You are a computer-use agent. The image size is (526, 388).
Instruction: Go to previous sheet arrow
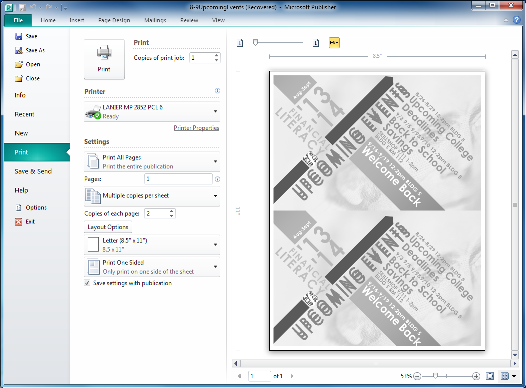point(240,376)
